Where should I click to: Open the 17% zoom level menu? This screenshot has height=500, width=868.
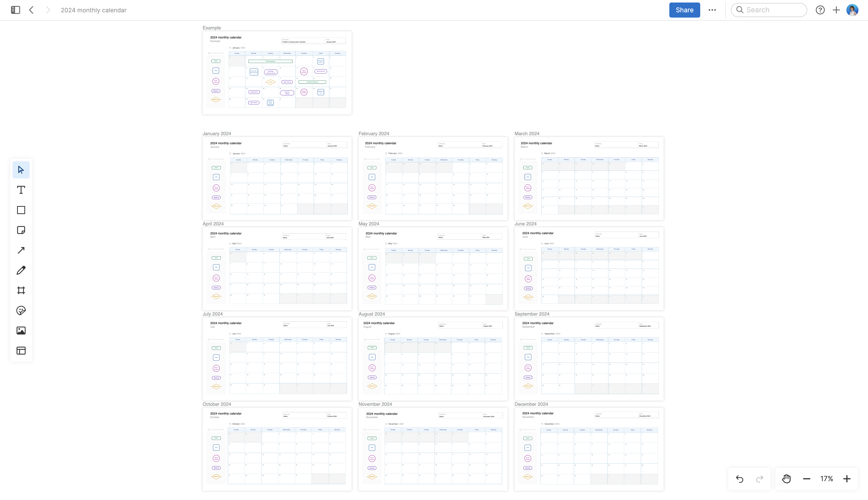click(827, 479)
